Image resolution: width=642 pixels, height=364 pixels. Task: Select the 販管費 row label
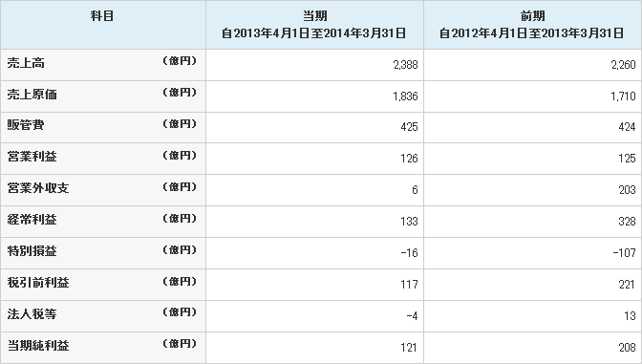(26, 125)
